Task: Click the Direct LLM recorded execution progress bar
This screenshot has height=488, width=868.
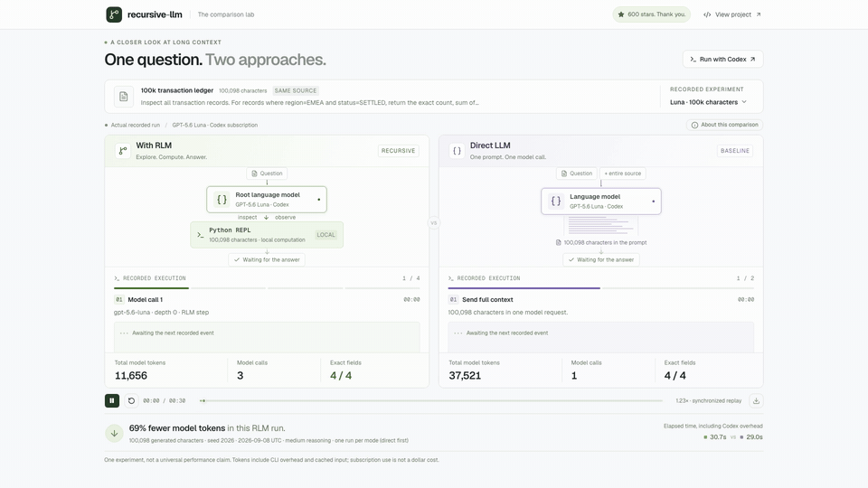Action: (600, 288)
